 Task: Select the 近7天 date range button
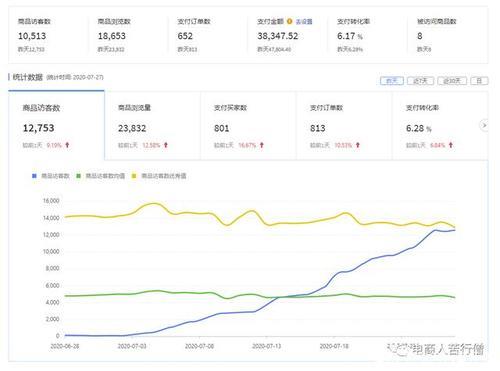point(420,81)
